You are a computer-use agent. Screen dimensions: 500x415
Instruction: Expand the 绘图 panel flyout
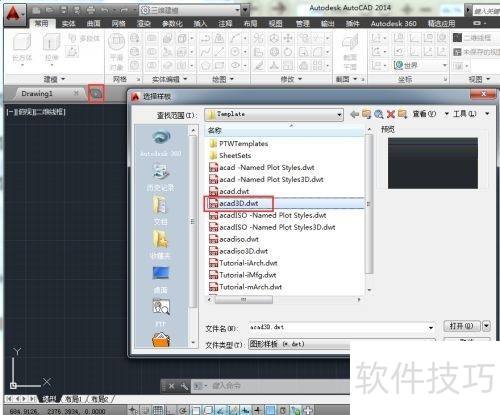click(x=223, y=79)
